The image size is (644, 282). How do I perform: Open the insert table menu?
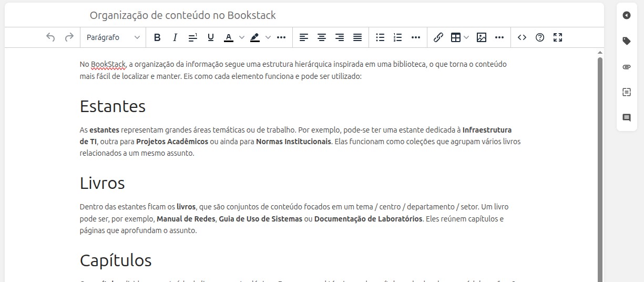click(456, 37)
